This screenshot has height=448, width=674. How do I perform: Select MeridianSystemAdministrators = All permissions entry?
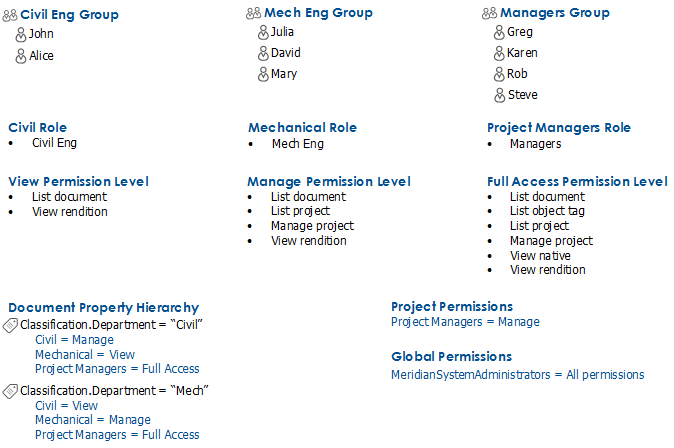518,375
